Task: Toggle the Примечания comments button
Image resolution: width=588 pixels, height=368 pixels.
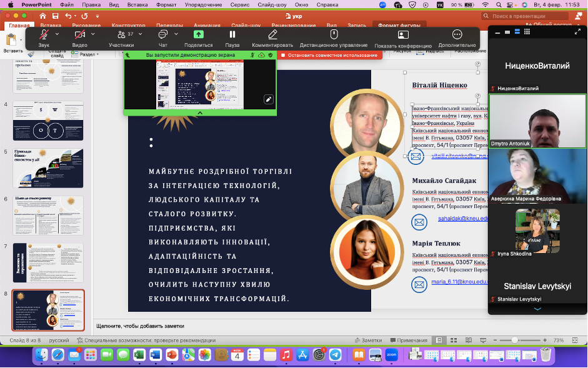Action: coord(409,341)
